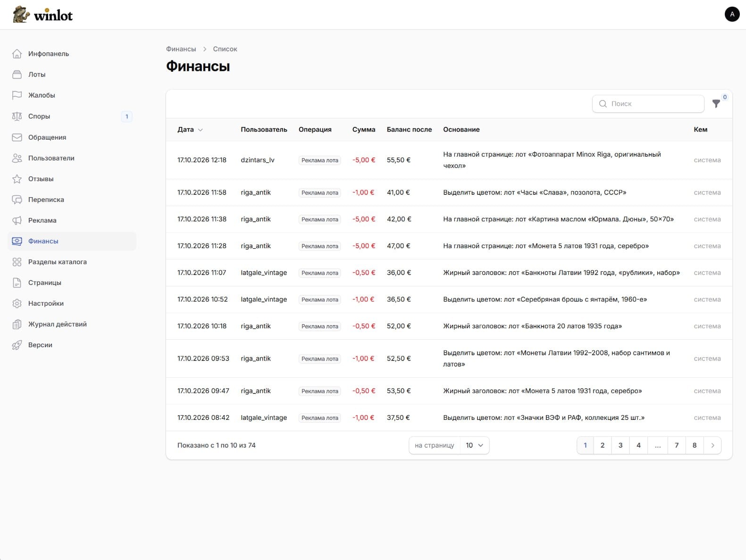The height and width of the screenshot is (560, 746).
Task: Click the rocket icon for Версии
Action: 17,345
